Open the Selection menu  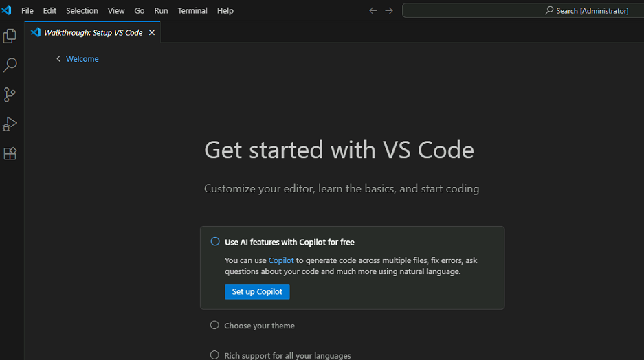82,11
